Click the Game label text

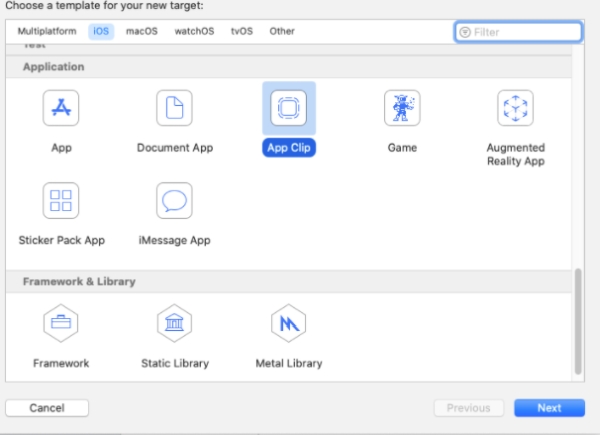tap(402, 148)
